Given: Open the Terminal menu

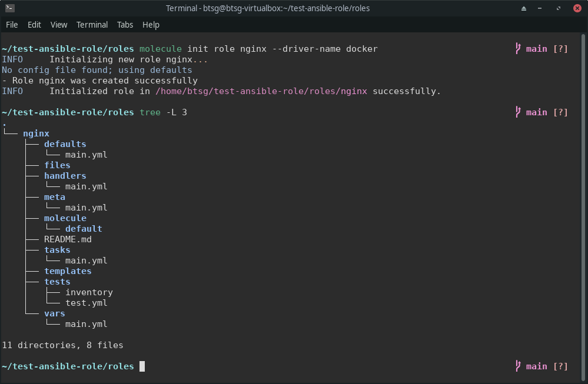Looking at the screenshot, I should click(x=92, y=25).
